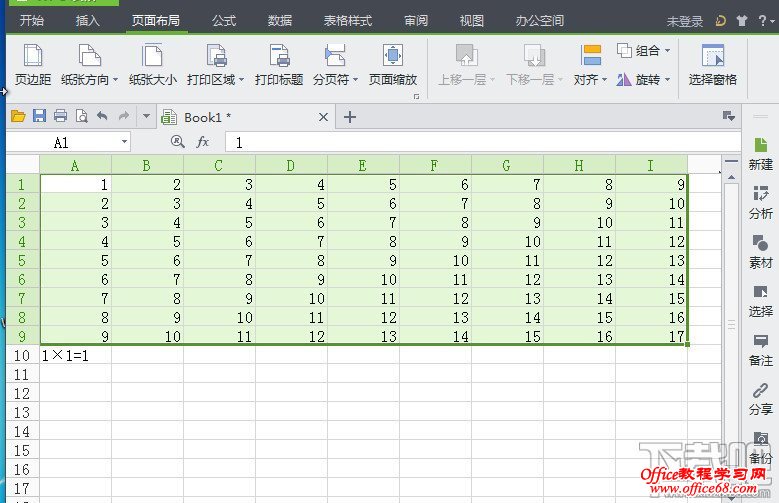Select column header I

(x=651, y=165)
